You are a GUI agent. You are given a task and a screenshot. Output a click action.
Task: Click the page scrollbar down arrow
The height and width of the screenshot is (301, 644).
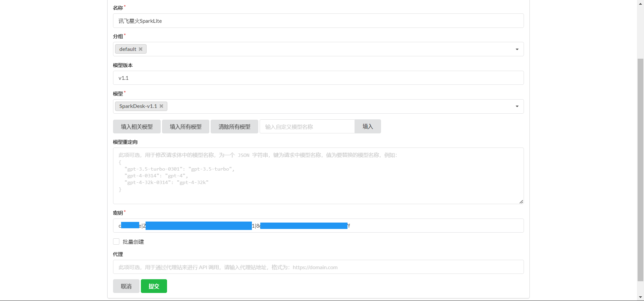pos(640,297)
